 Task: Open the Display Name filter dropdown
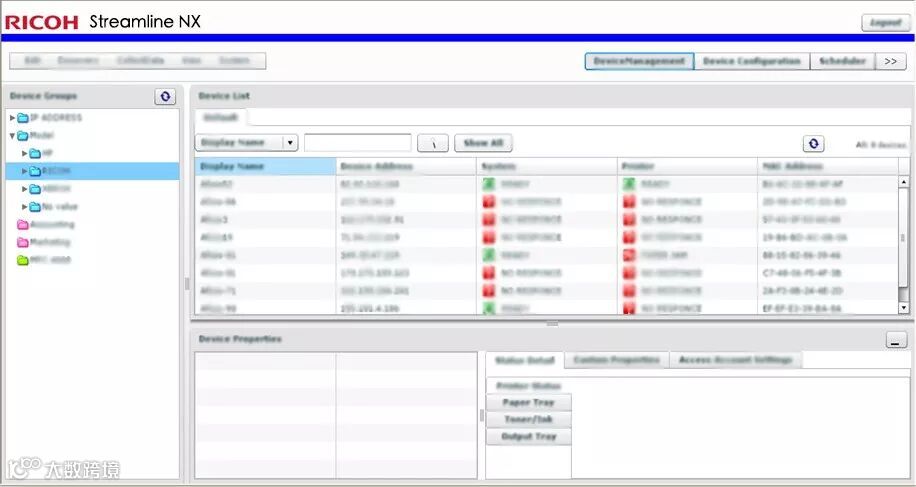(290, 143)
